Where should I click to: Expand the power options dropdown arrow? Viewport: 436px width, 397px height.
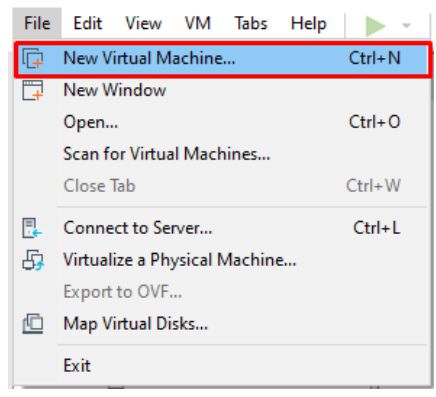(x=406, y=25)
